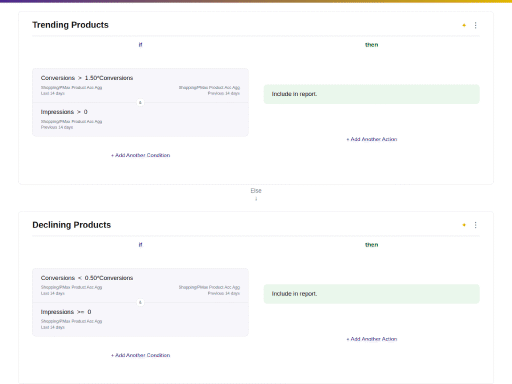This screenshot has height=384, width=512.
Task: Click the yellow star on Declining Products
Action: tap(464, 225)
